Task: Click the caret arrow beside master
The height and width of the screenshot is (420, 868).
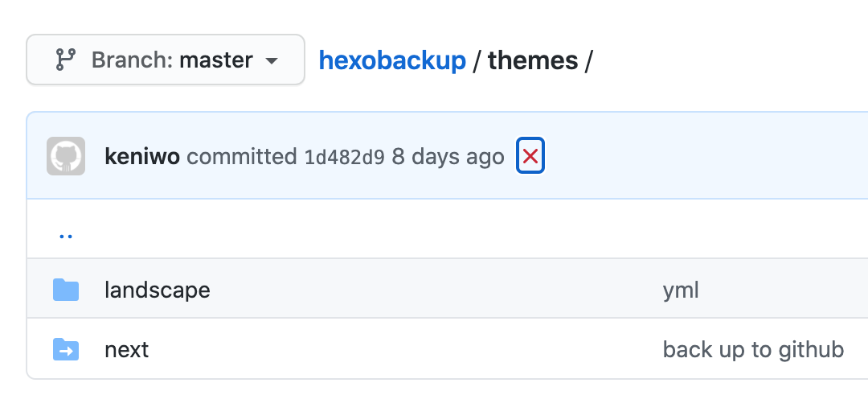Action: pyautogui.click(x=272, y=61)
